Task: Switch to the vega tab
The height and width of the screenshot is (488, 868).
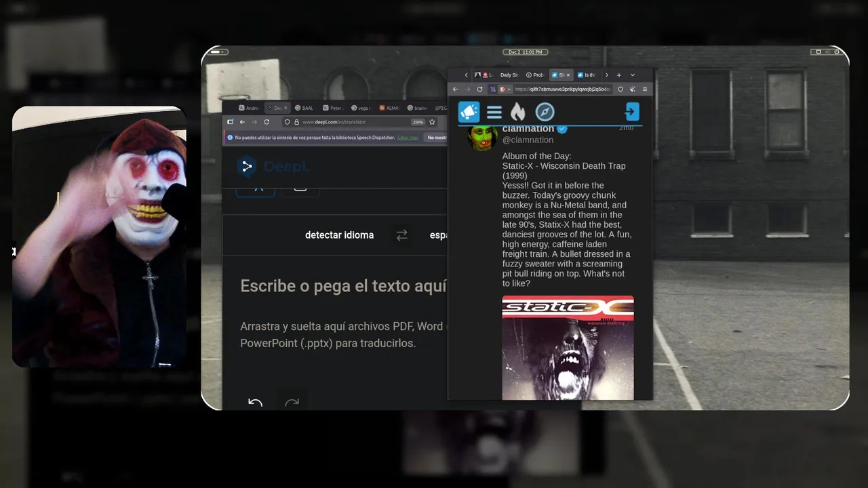Action: [x=361, y=108]
